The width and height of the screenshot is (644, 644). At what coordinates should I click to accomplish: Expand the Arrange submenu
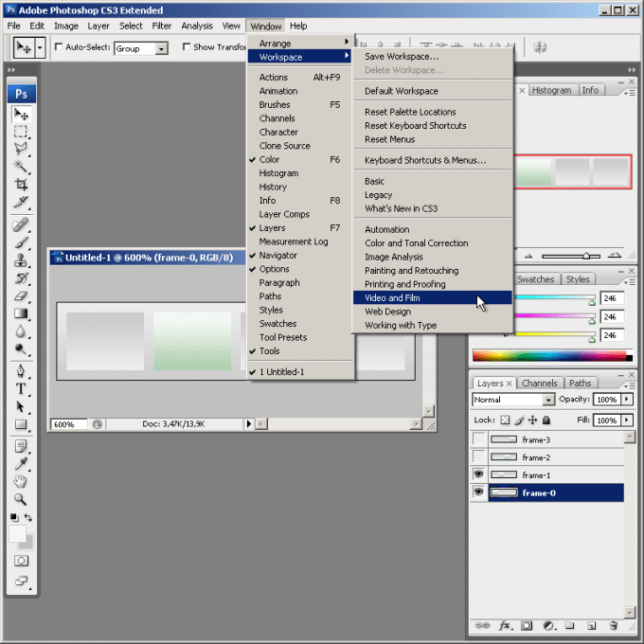(x=300, y=43)
